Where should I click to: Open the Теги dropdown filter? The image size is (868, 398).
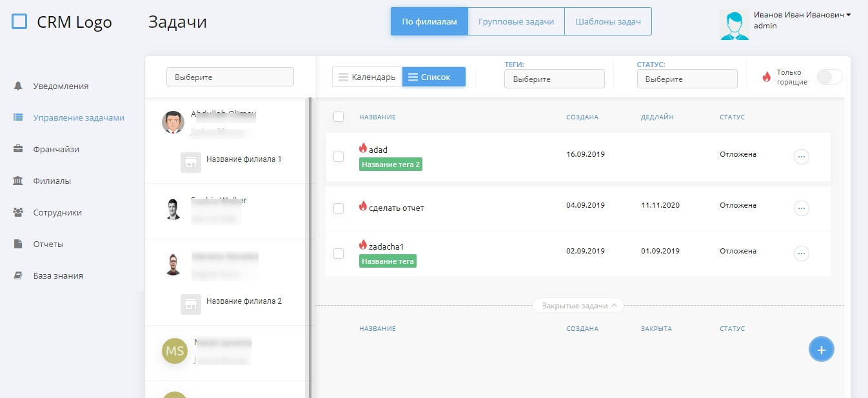pyautogui.click(x=554, y=79)
